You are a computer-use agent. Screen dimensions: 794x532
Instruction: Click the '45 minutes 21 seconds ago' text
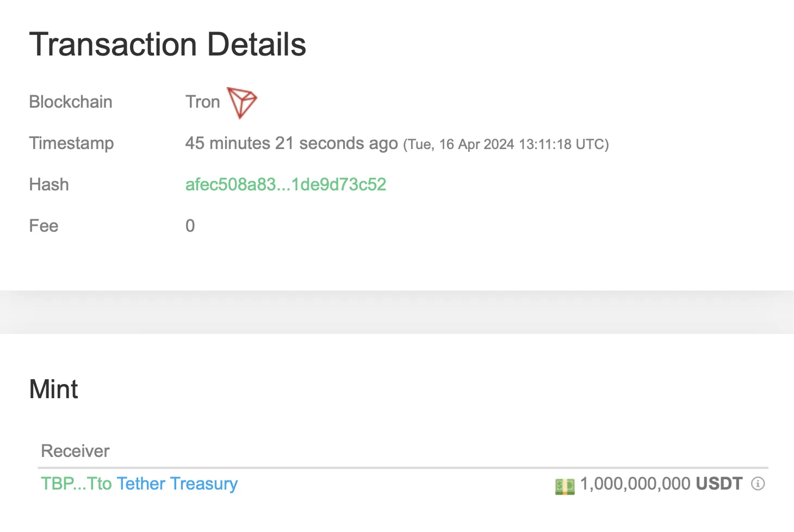click(291, 143)
